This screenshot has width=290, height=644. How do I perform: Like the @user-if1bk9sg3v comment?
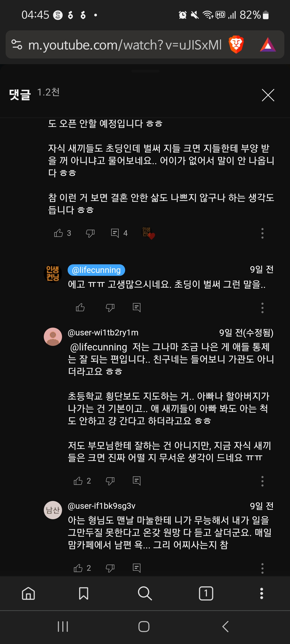pos(78,568)
